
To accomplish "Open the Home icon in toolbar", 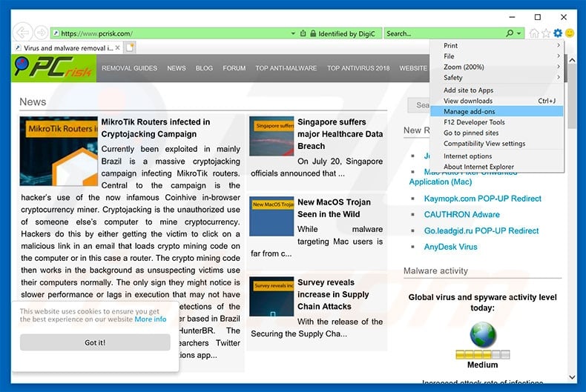I will (x=534, y=33).
